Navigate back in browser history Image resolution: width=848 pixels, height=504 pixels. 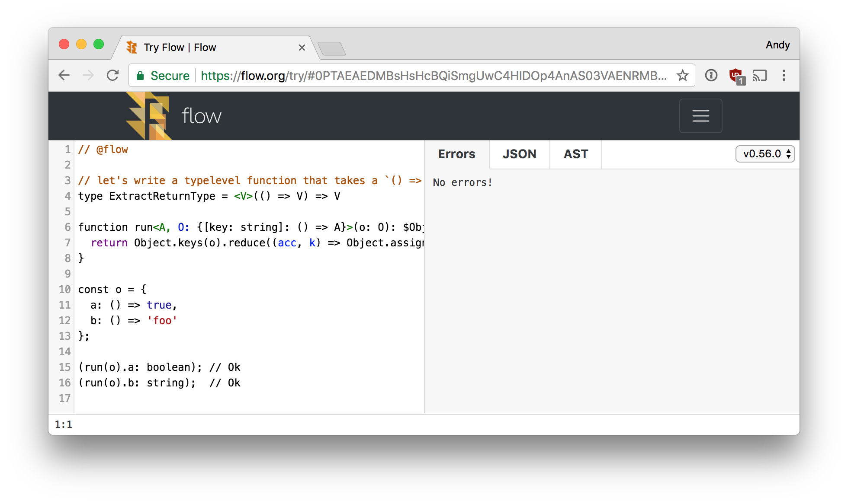click(x=64, y=75)
